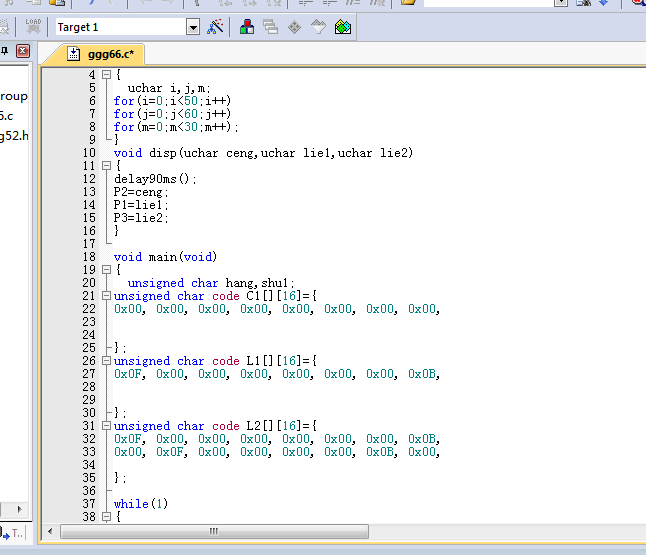The image size is (646, 555).
Task: Open the Target 1 dropdown arrow
Action: pyautogui.click(x=193, y=28)
